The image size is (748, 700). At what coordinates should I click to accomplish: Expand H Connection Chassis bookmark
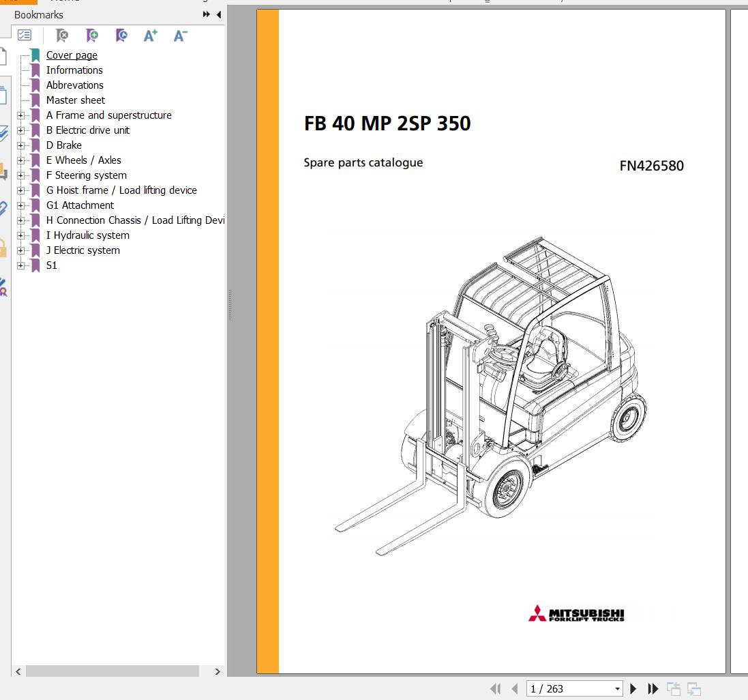click(20, 220)
